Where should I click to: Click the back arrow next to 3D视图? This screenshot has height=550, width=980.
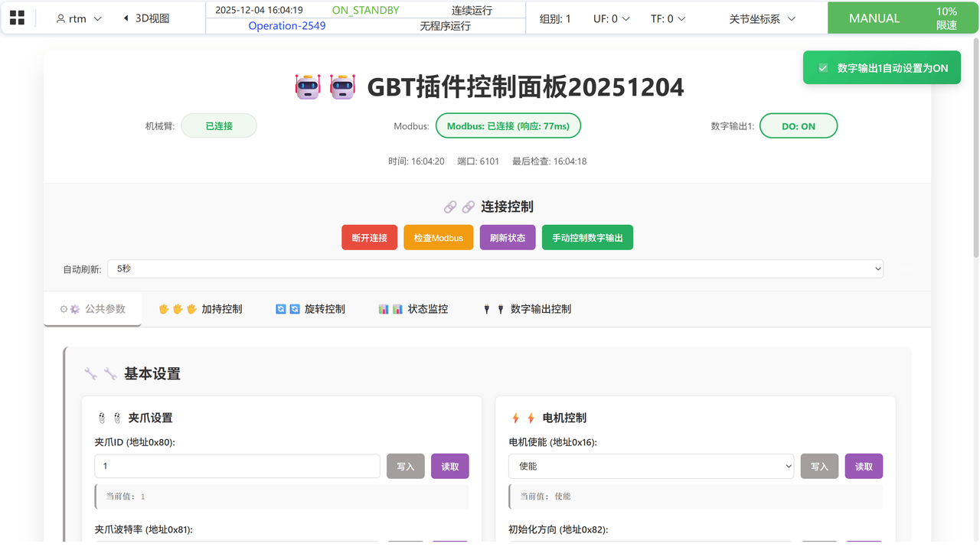126,18
